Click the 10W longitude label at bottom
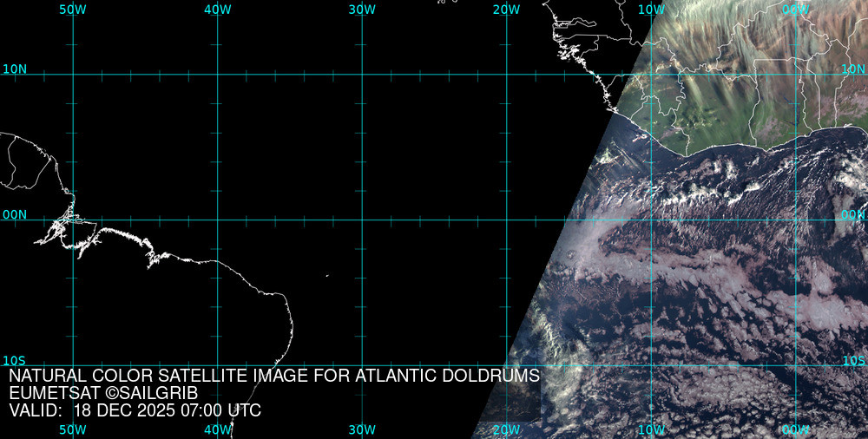This screenshot has height=439, width=868. tap(651, 429)
